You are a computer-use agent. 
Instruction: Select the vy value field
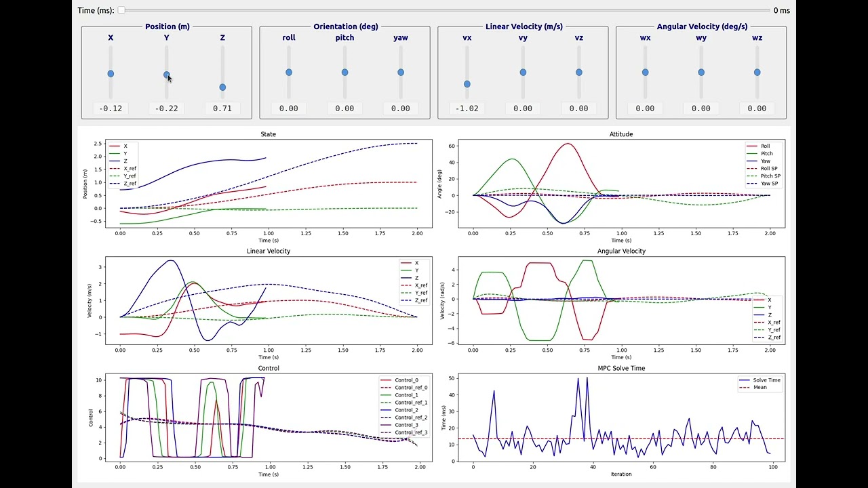pyautogui.click(x=523, y=108)
